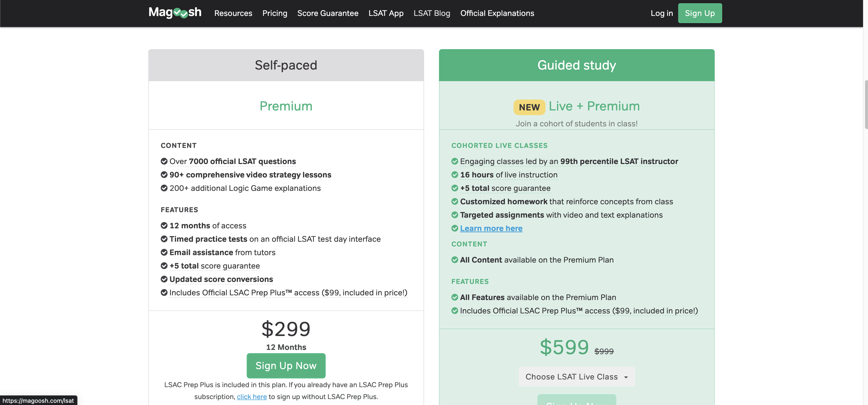Follow the Learn more here link
This screenshot has width=868, height=405.
point(491,228)
